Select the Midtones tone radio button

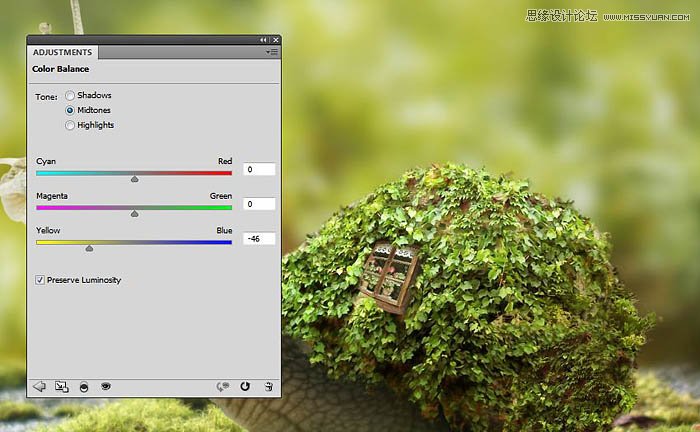coord(70,110)
